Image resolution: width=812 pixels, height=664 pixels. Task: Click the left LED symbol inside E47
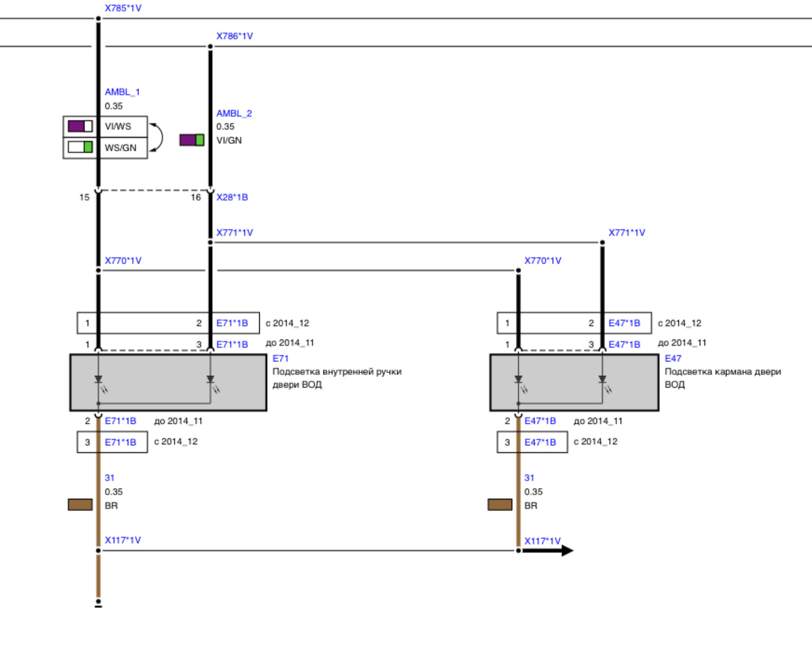pos(520,382)
